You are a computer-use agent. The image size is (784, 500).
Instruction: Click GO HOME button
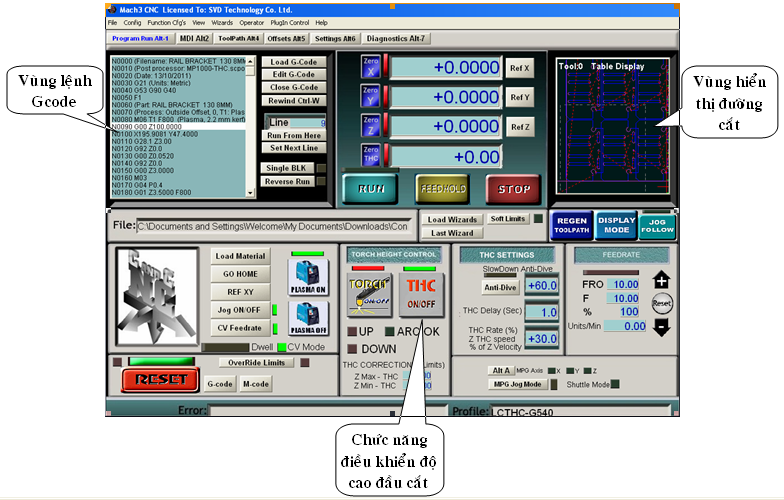pyautogui.click(x=240, y=274)
